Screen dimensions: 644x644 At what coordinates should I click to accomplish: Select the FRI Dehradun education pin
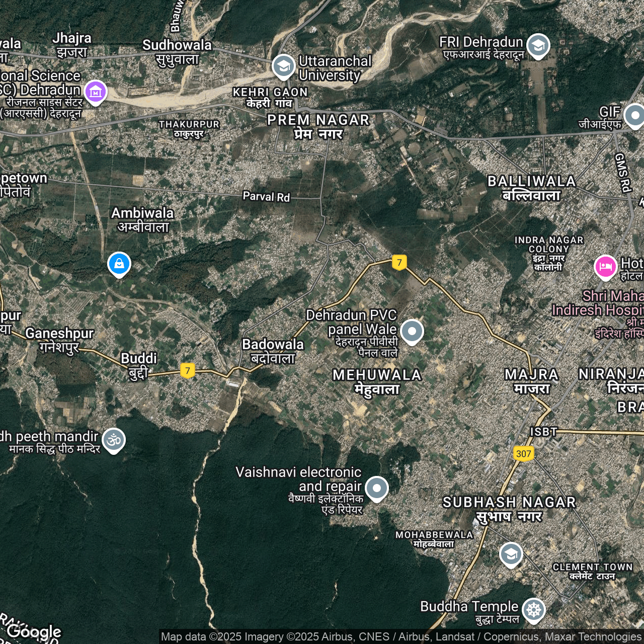point(538,45)
